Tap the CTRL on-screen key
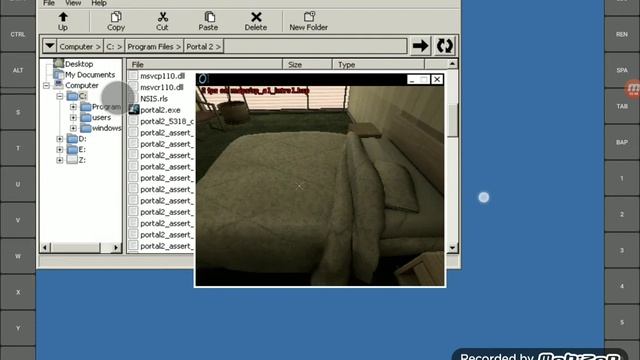This screenshot has height=360, width=640. tap(18, 34)
